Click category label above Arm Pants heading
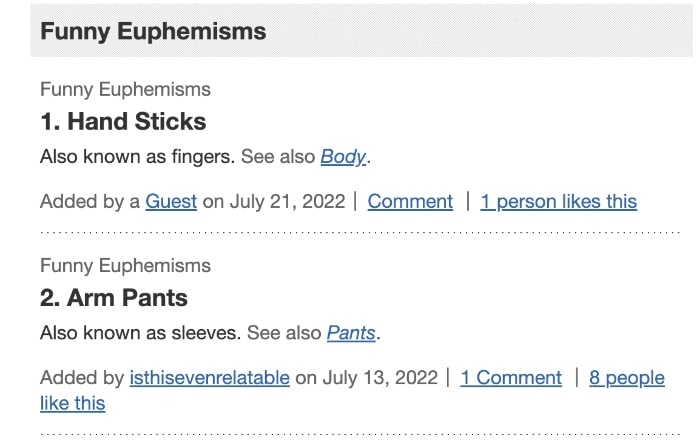This screenshot has height=446, width=700. pyautogui.click(x=125, y=265)
